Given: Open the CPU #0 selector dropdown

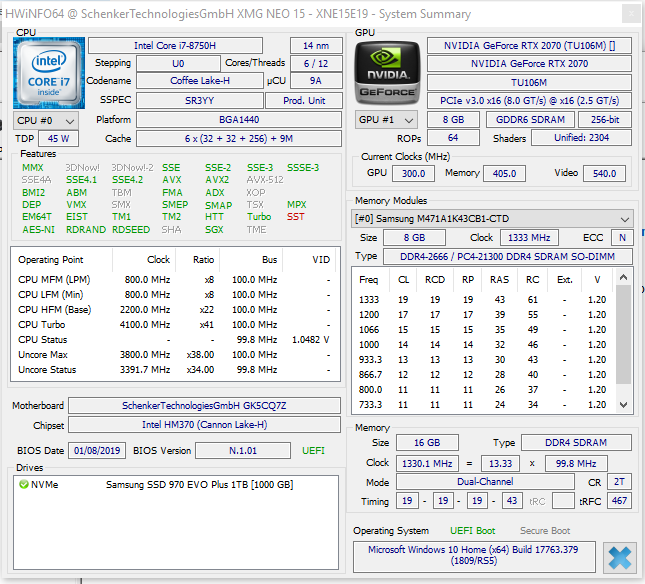Looking at the screenshot, I should tap(46, 121).
